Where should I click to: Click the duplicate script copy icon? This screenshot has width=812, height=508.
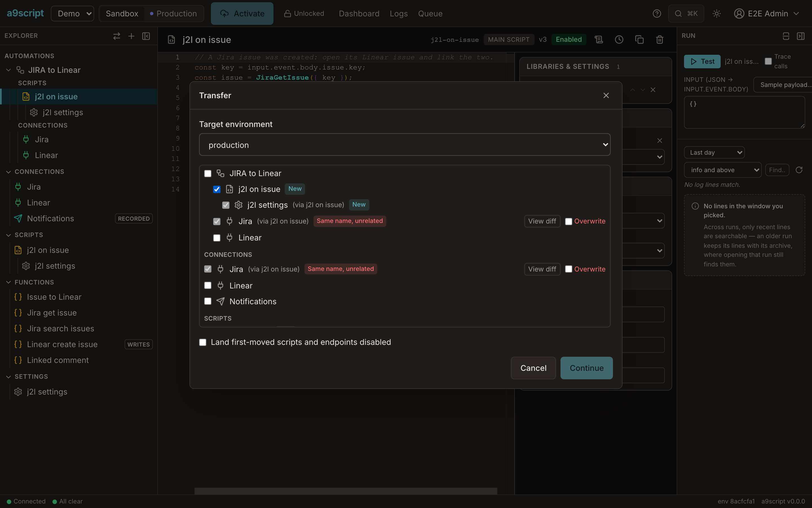tap(639, 40)
